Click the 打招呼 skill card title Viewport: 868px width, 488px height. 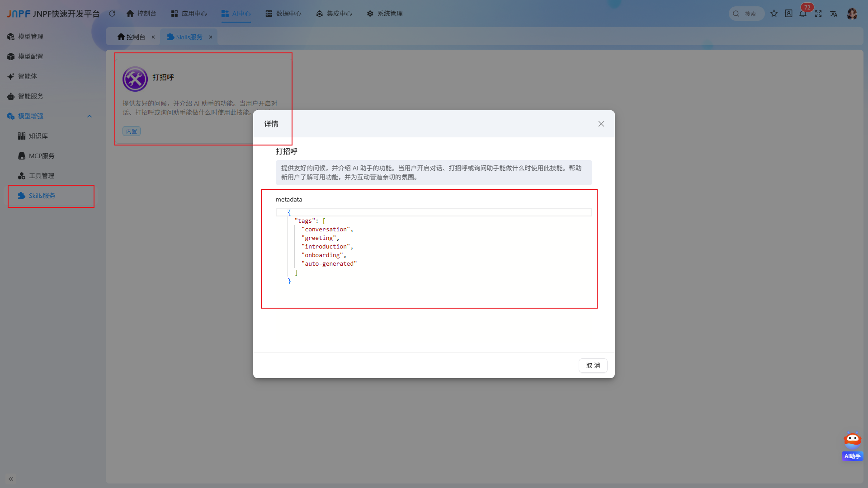pos(163,77)
